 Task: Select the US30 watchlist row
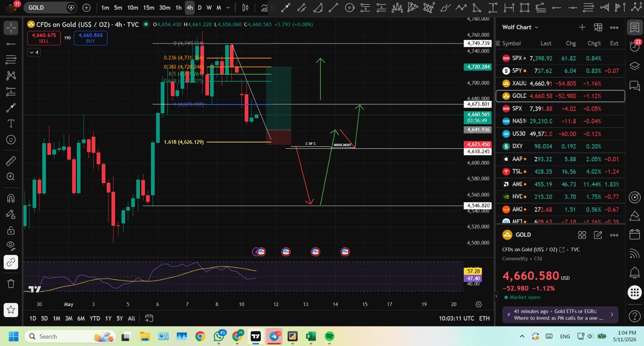(x=560, y=134)
